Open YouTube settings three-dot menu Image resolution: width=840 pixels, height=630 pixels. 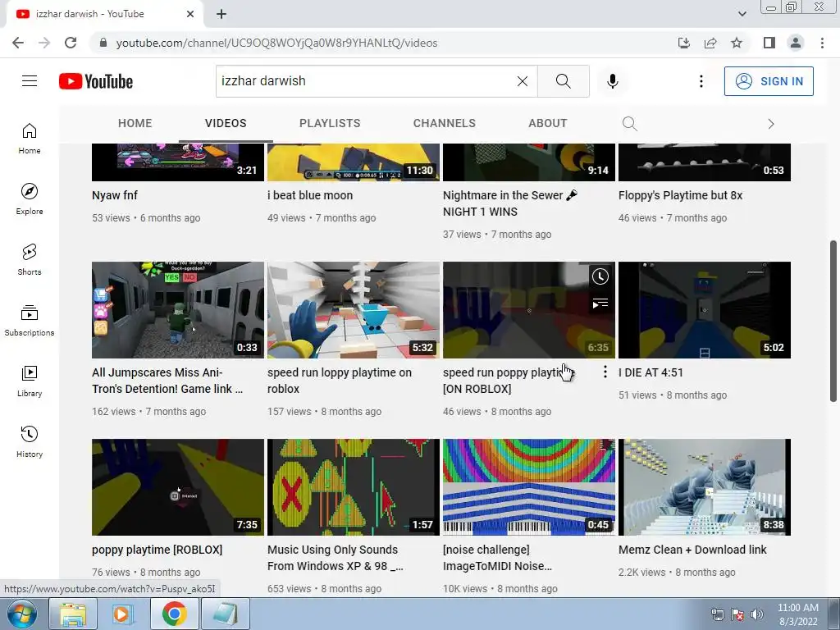coord(701,81)
